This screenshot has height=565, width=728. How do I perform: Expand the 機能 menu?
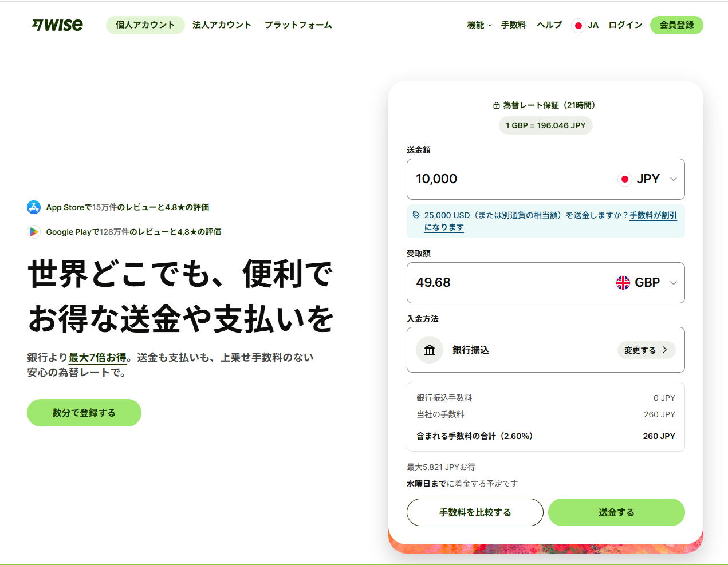click(479, 25)
